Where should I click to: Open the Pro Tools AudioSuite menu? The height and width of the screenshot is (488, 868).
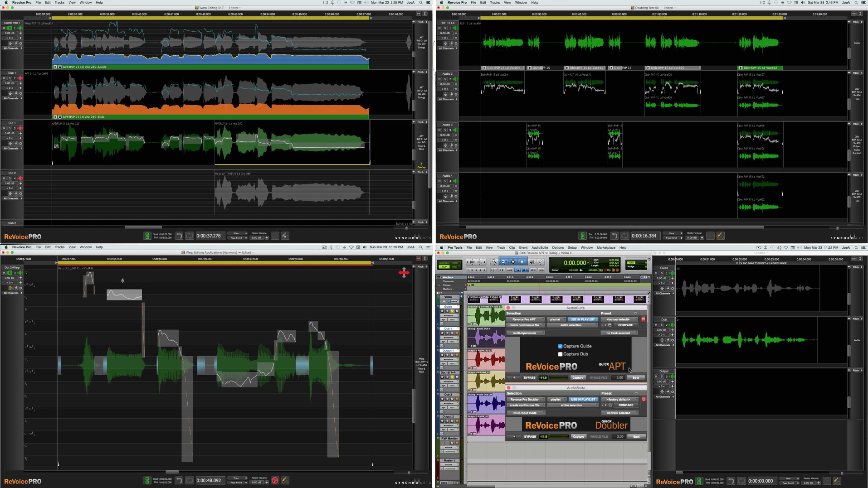click(540, 247)
